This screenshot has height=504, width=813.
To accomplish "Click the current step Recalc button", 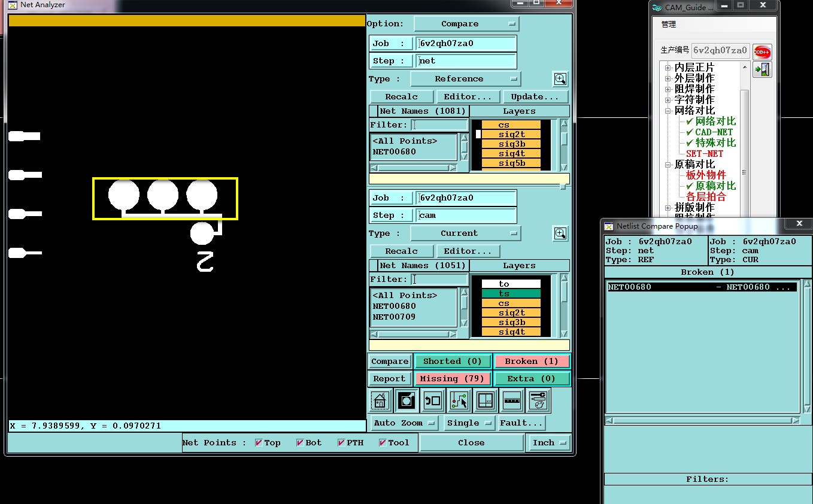I will click(x=402, y=251).
